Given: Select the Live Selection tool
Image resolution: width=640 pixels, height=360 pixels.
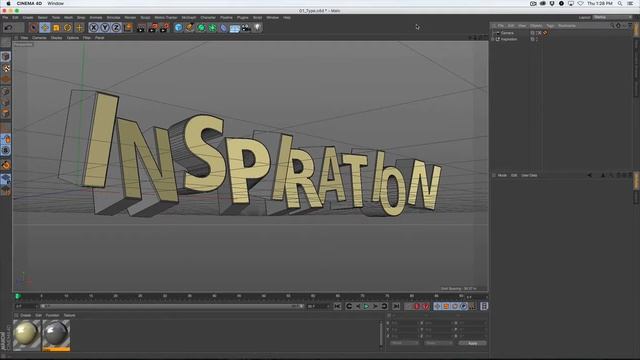Looking at the screenshot, I should coord(33,28).
